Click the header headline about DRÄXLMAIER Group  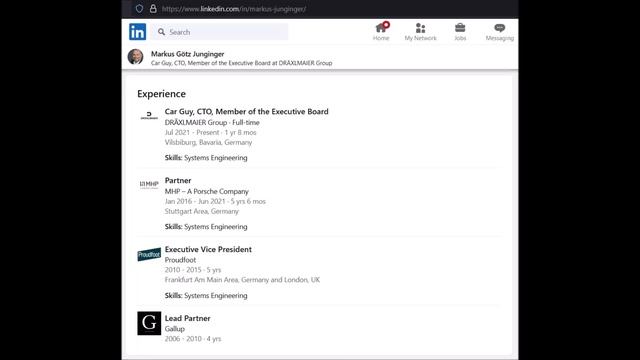pos(242,63)
